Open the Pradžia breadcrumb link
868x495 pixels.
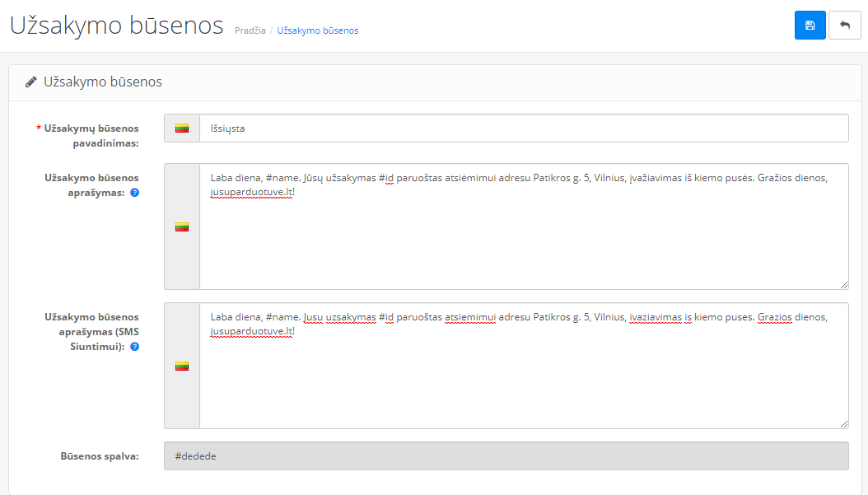250,30
